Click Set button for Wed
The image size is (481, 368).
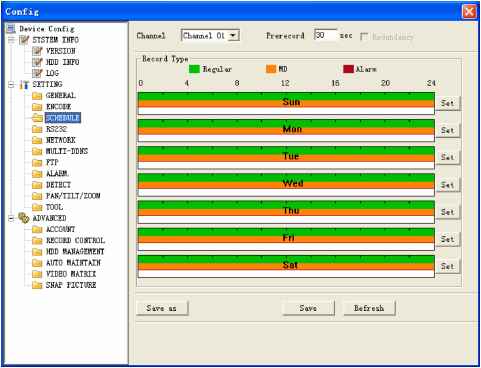[x=448, y=185]
